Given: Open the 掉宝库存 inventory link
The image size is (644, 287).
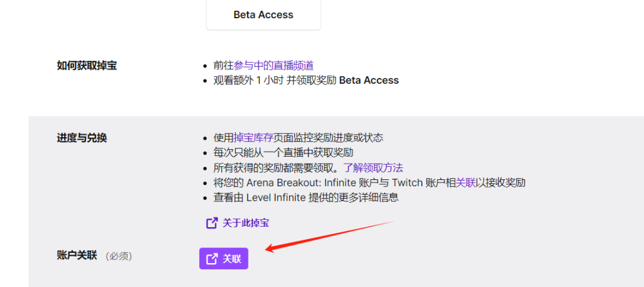Looking at the screenshot, I should tap(253, 137).
